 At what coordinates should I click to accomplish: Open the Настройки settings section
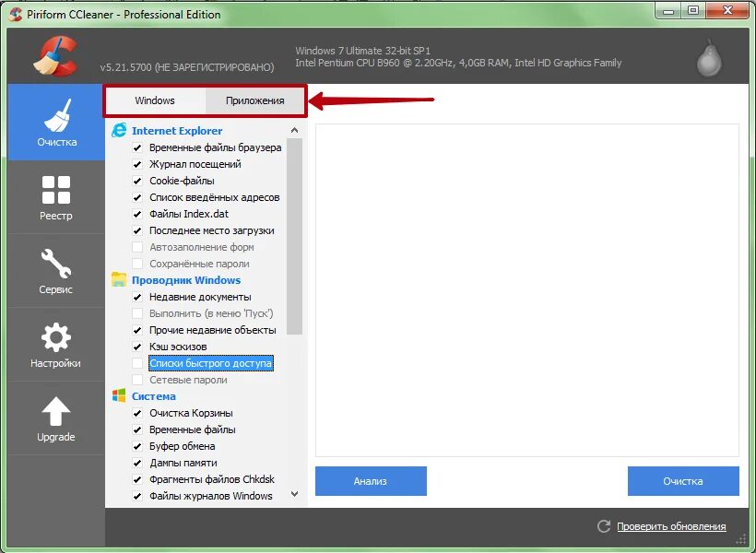[x=56, y=345]
